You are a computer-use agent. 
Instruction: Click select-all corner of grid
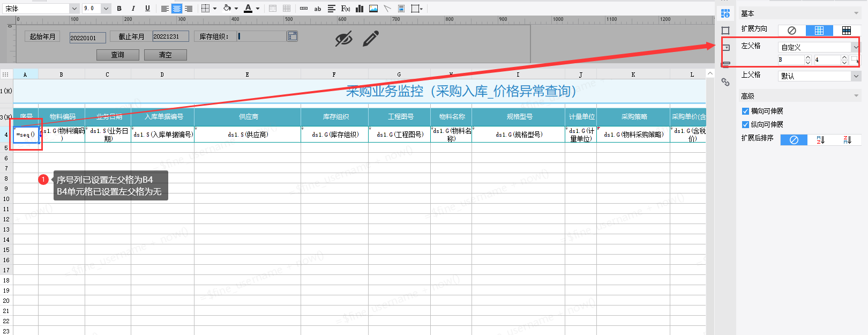point(5,75)
